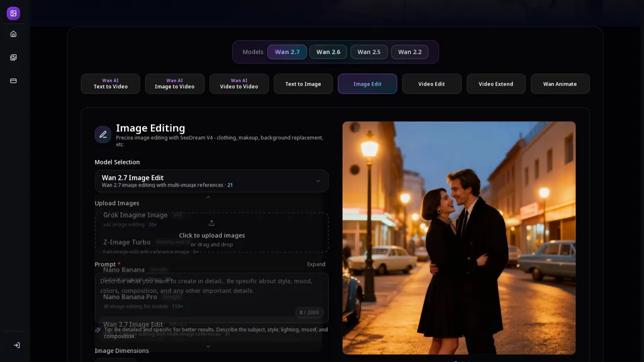Click the Image Editing heading
644x362 pixels.
coord(150,128)
